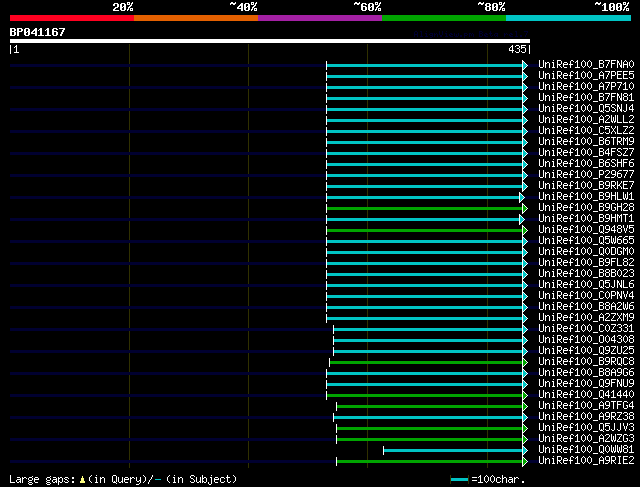Click the green arrowhead for UniRef100_Q948V5
The width and height of the screenshot is (640, 487).
tap(525, 231)
